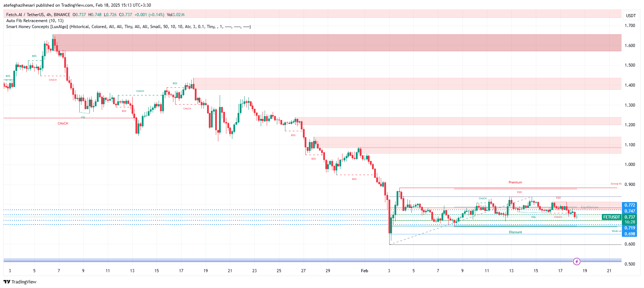
Task: Click the 0.900 price axis label
Action: 630,185
